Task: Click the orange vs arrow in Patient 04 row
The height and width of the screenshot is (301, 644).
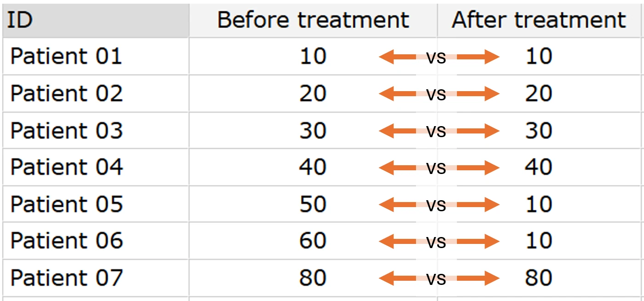Action: tap(439, 168)
